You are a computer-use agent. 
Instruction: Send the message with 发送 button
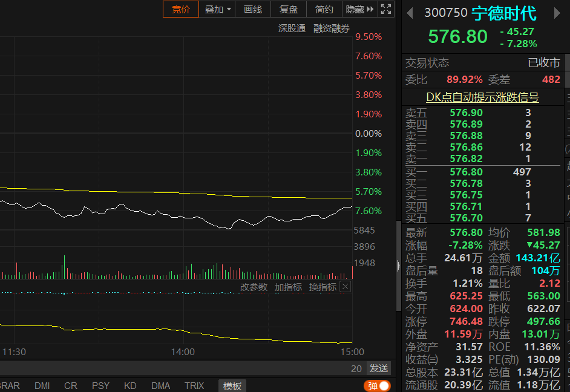379,368
